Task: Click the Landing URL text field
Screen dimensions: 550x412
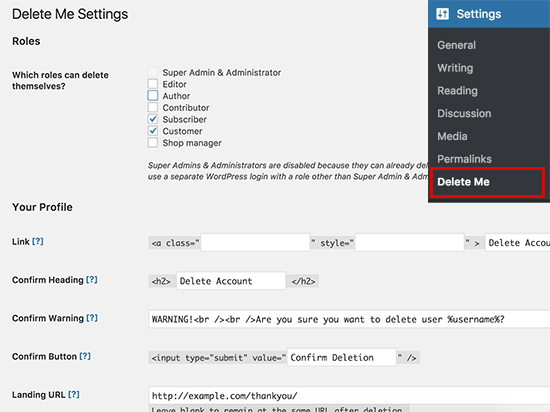Action: click(x=349, y=396)
